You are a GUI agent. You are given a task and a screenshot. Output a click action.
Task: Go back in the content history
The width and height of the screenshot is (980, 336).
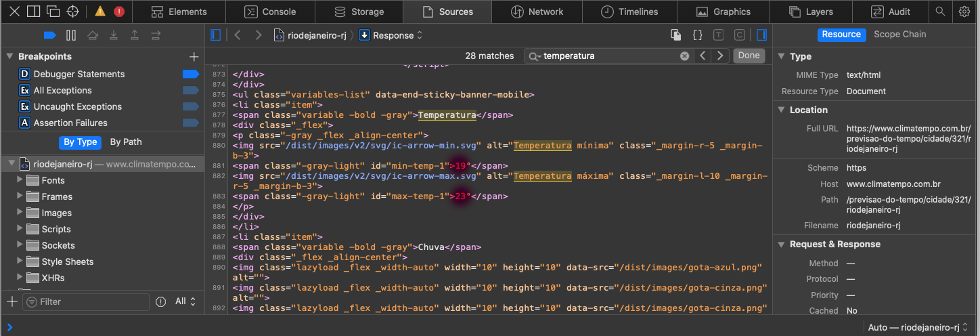tap(238, 35)
